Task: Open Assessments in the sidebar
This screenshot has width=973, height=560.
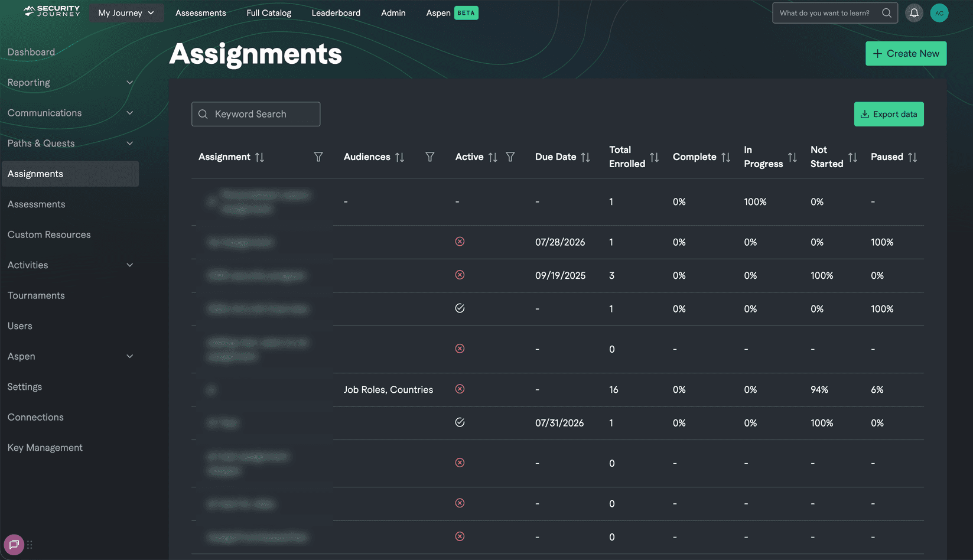Action: coord(36,204)
